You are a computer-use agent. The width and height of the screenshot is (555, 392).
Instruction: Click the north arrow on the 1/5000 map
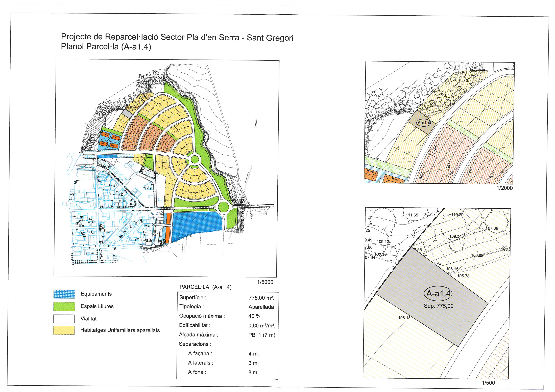pyautogui.click(x=256, y=123)
